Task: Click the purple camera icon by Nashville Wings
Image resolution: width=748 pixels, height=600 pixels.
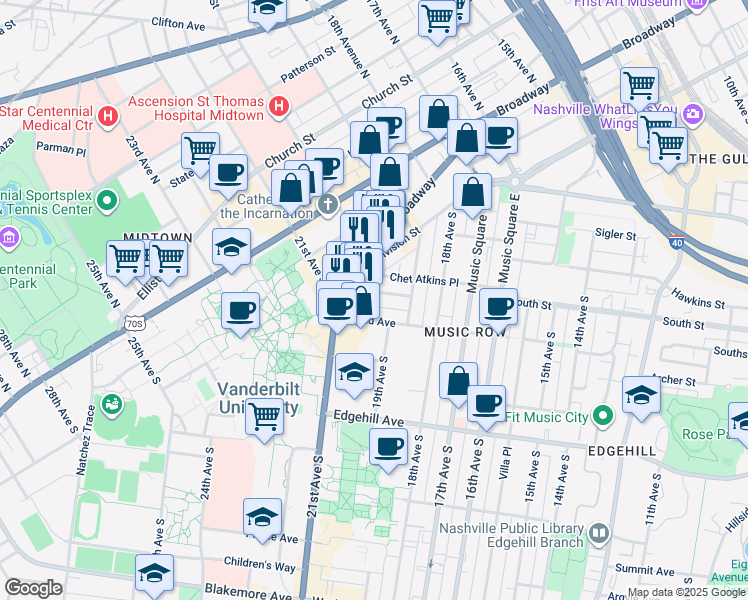Action: click(x=693, y=114)
